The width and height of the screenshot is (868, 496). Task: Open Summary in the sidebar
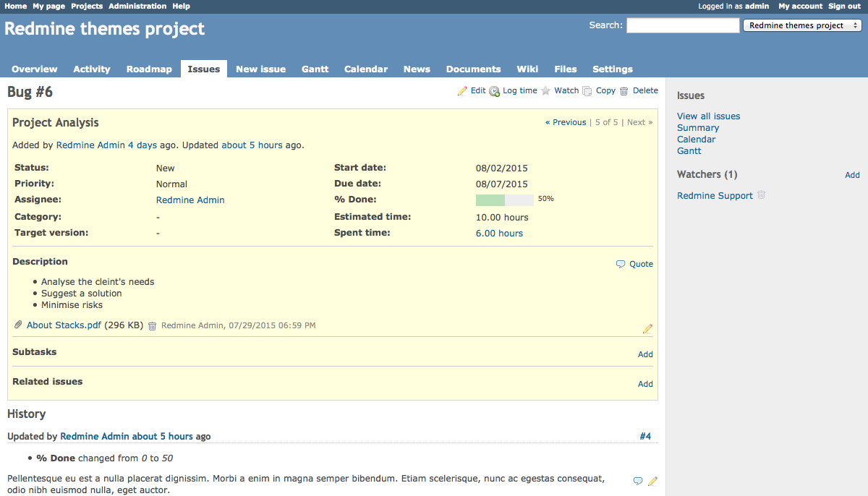(698, 128)
